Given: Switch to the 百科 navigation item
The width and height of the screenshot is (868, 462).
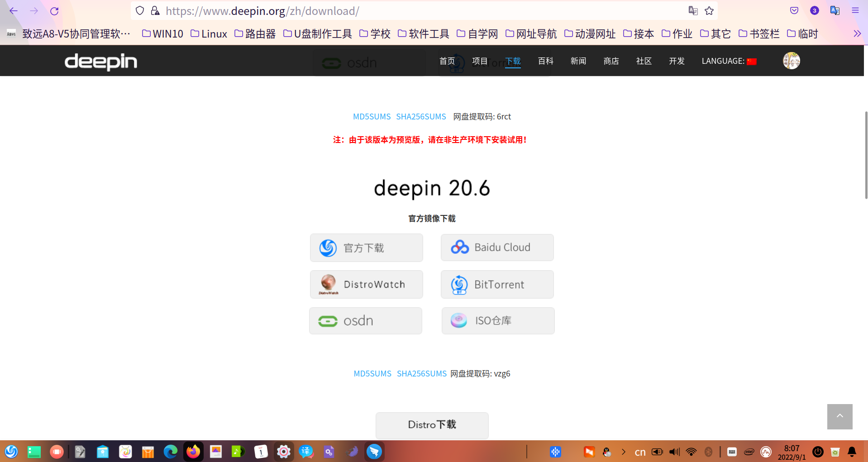Looking at the screenshot, I should 545,61.
